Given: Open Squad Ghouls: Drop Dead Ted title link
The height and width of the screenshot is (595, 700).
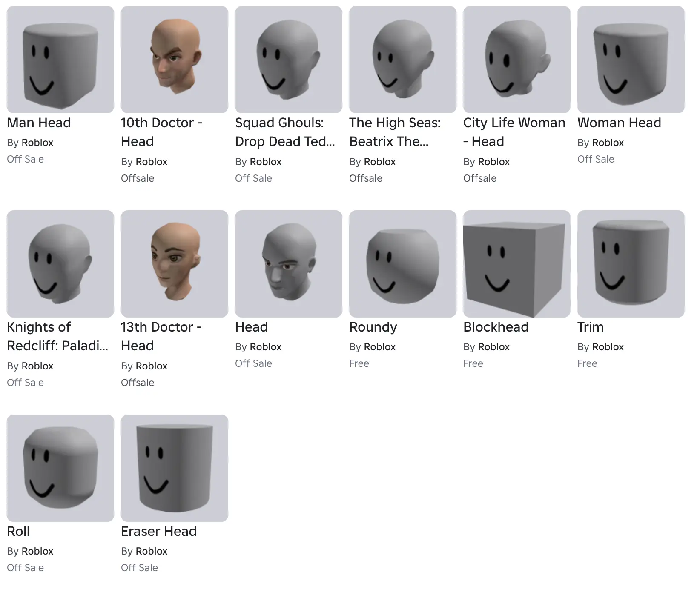Looking at the screenshot, I should [285, 132].
